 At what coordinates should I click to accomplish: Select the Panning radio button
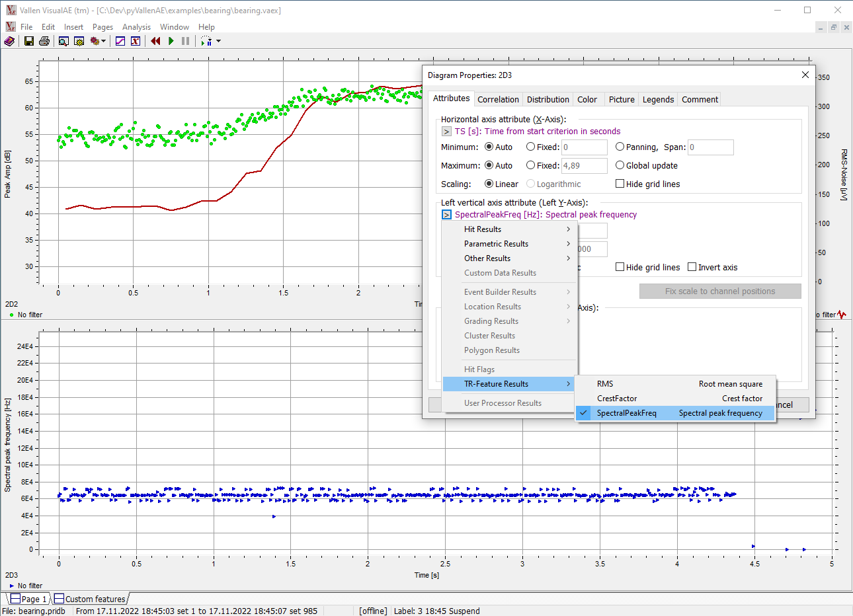tap(636, 147)
